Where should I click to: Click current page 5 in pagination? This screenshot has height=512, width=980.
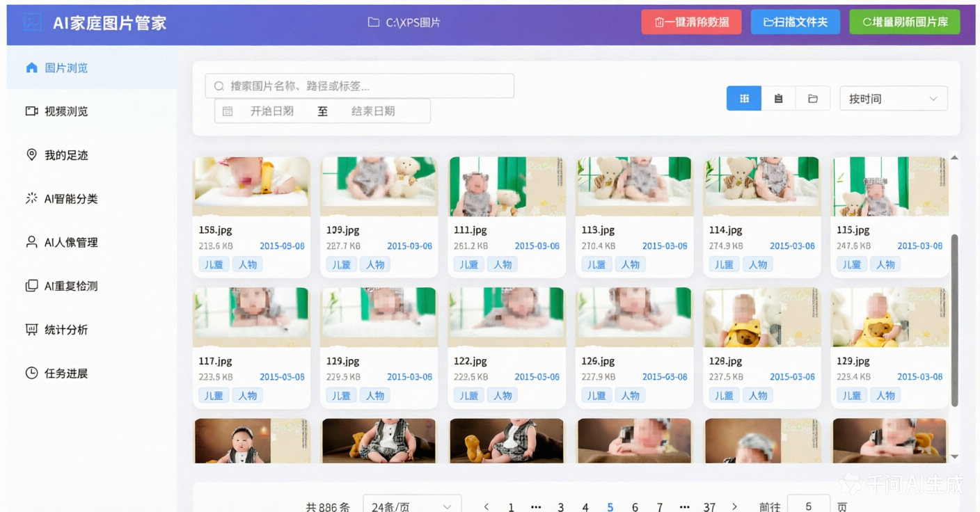pyautogui.click(x=610, y=507)
